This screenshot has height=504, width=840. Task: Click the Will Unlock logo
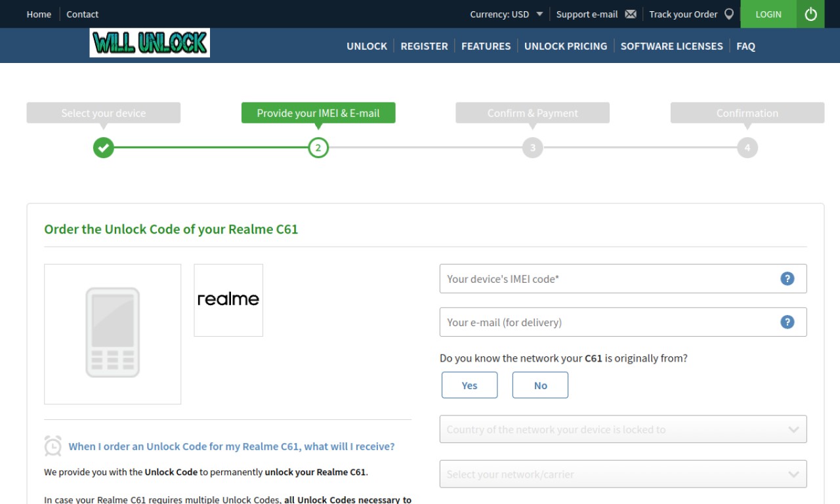150,43
